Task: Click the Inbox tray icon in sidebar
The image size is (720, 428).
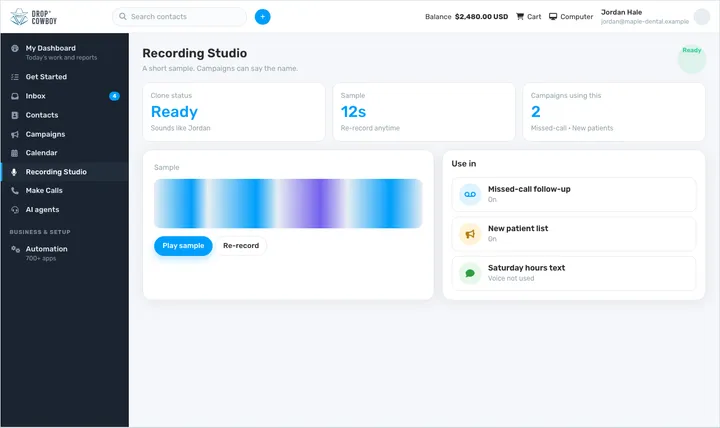Action: point(15,96)
